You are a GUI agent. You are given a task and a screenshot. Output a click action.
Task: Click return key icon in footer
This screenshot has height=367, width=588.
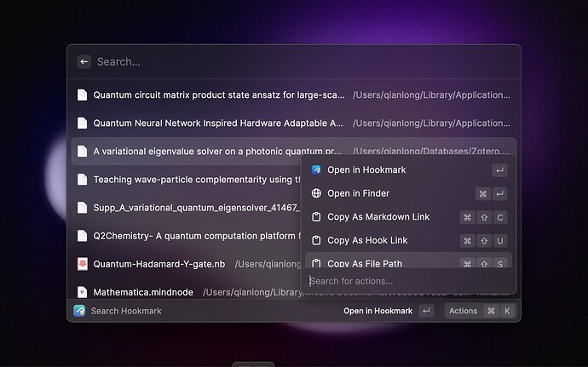(426, 311)
